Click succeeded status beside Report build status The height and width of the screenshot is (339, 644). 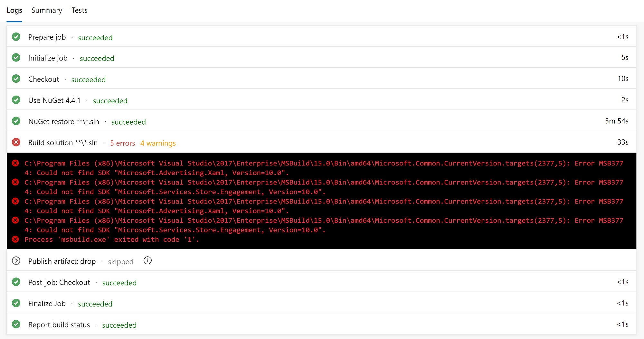[119, 325]
